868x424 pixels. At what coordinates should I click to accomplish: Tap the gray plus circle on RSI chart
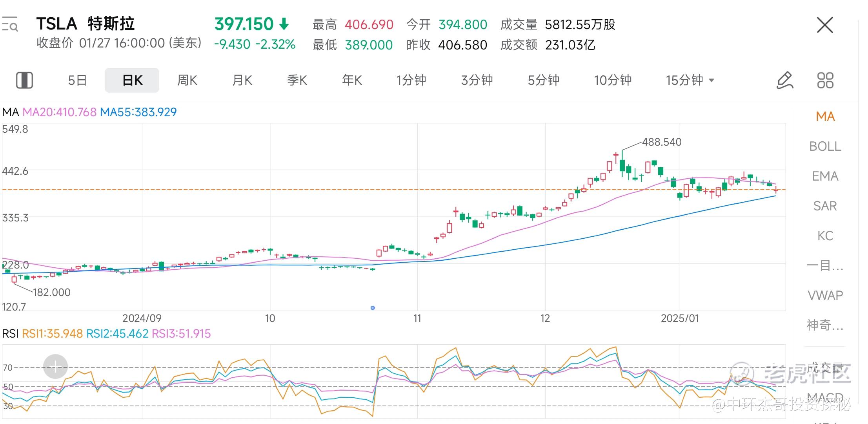55,367
